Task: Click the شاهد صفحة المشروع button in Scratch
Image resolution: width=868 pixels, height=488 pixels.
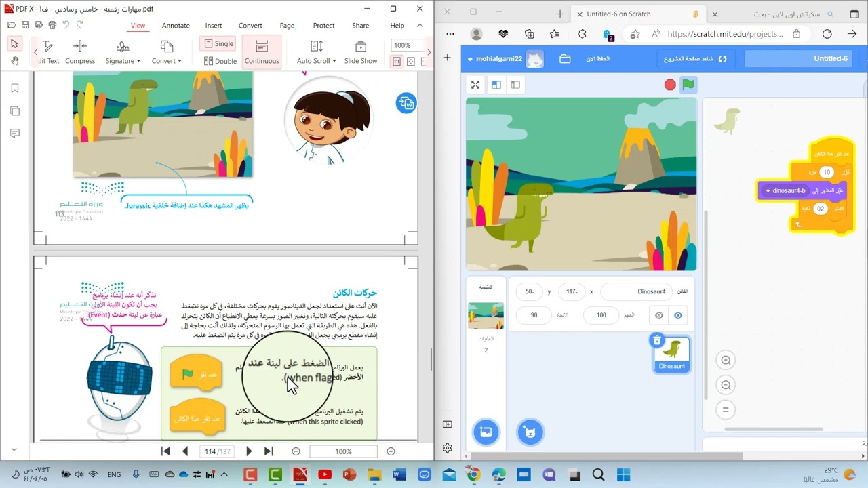Action: click(x=695, y=59)
